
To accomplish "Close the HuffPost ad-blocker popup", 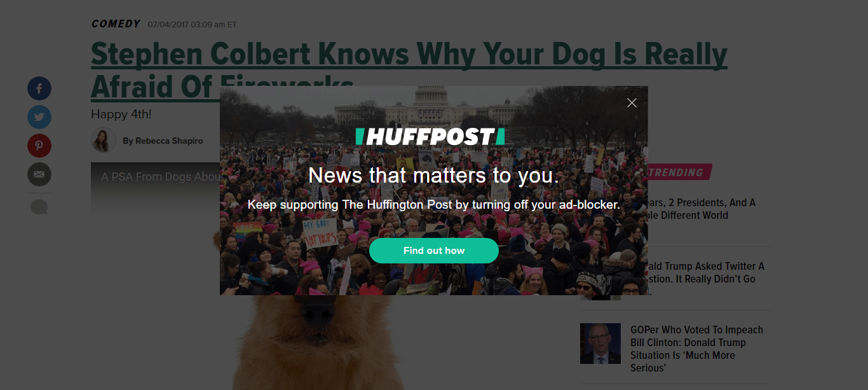I will coord(632,102).
